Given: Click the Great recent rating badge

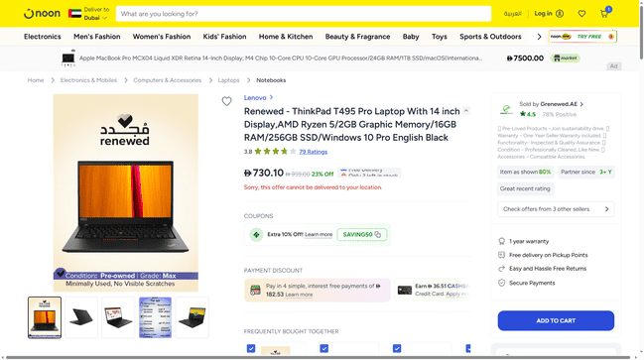Looking at the screenshot, I should (525, 188).
